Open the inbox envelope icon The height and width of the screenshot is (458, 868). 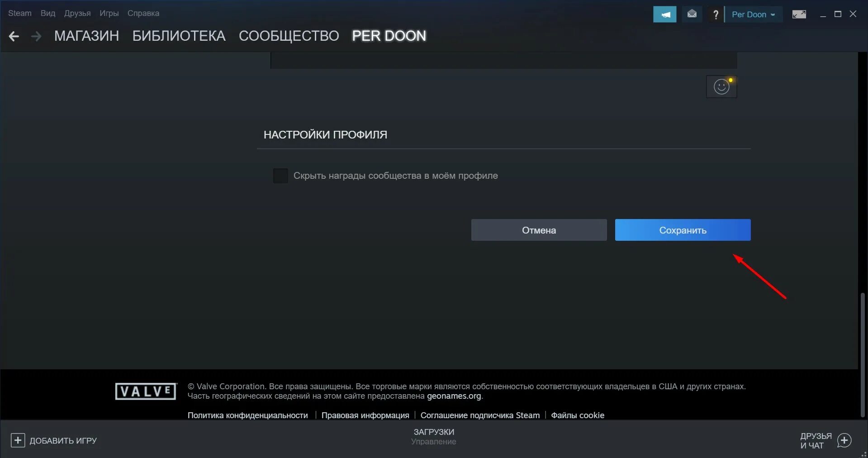click(x=692, y=14)
